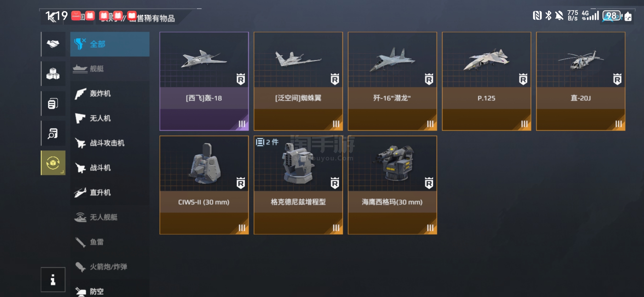The image size is (644, 297).
Task: Tap the R rank badge on P.125
Action: point(523,79)
